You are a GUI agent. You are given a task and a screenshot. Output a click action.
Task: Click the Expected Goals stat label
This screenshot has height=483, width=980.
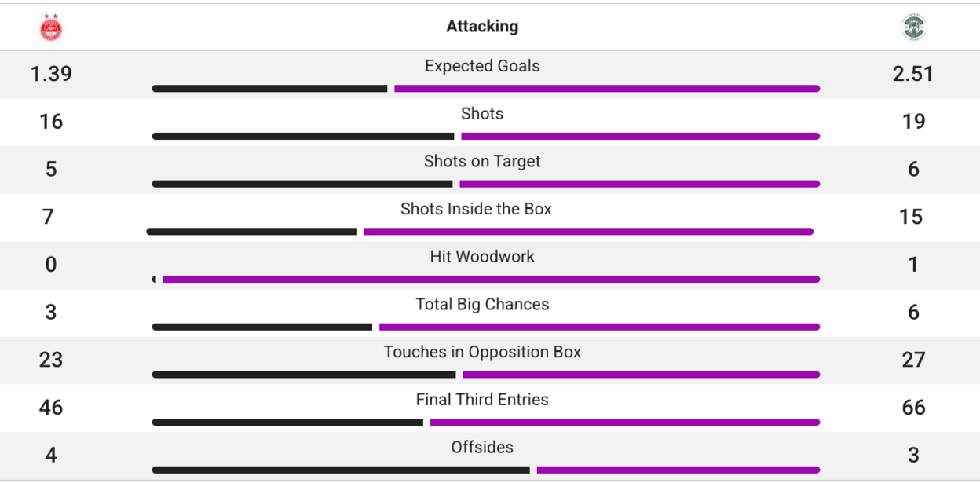tap(482, 66)
